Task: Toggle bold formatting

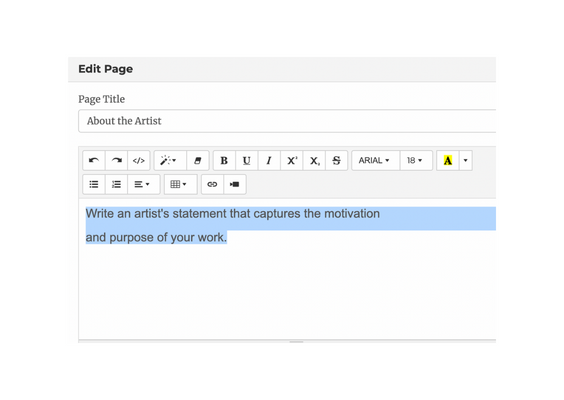Action: click(224, 160)
